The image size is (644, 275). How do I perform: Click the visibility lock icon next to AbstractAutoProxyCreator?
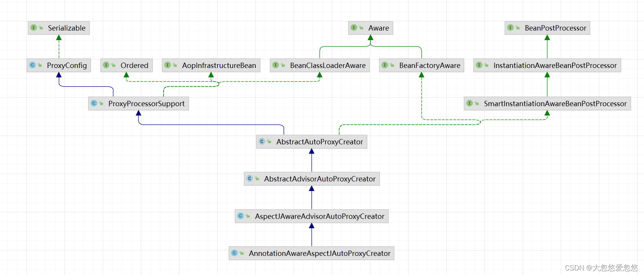click(x=269, y=141)
